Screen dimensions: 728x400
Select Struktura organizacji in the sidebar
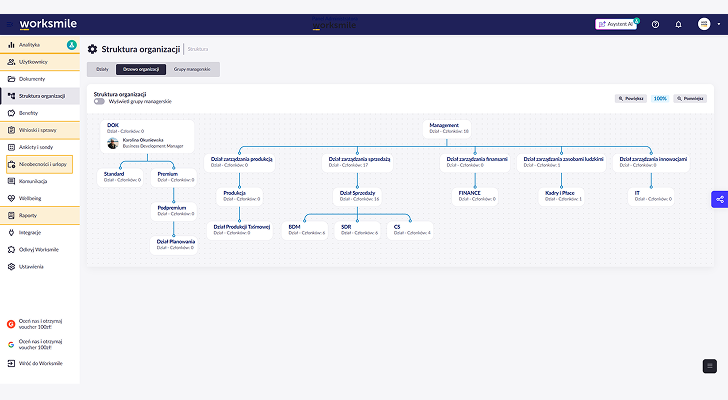click(x=39, y=96)
